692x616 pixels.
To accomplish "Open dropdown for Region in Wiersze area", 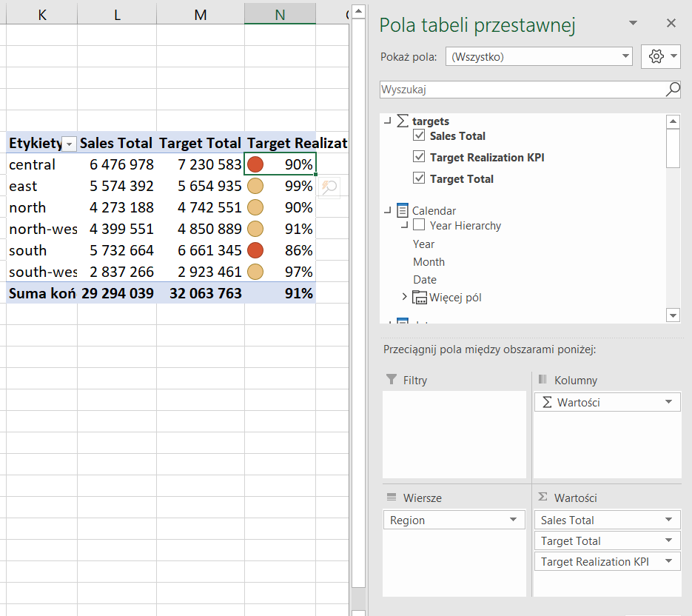I will pyautogui.click(x=514, y=520).
